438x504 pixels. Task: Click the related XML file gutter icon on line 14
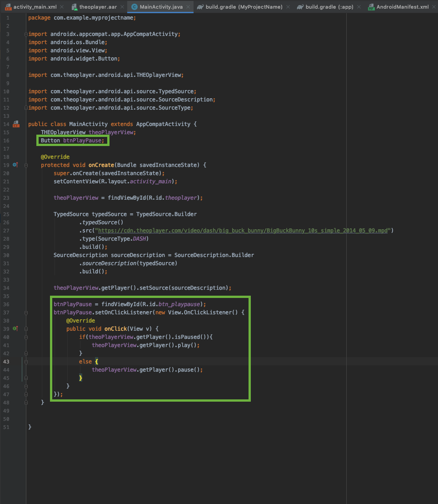click(x=16, y=124)
